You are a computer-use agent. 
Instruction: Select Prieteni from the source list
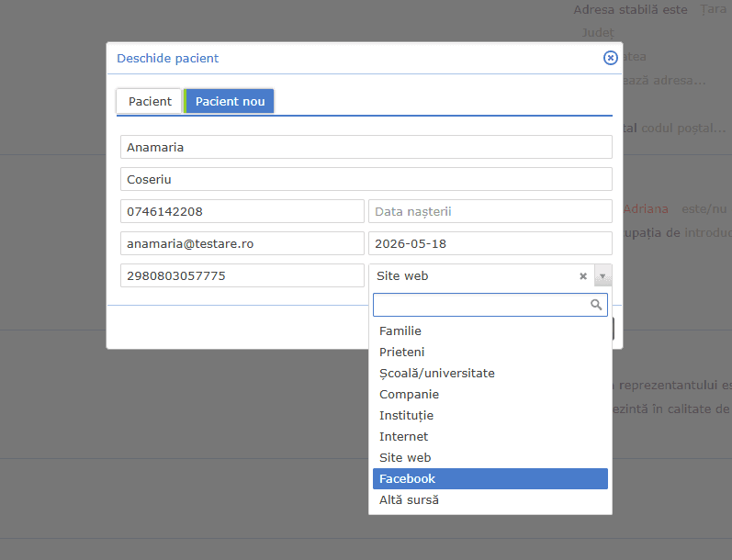pos(490,352)
